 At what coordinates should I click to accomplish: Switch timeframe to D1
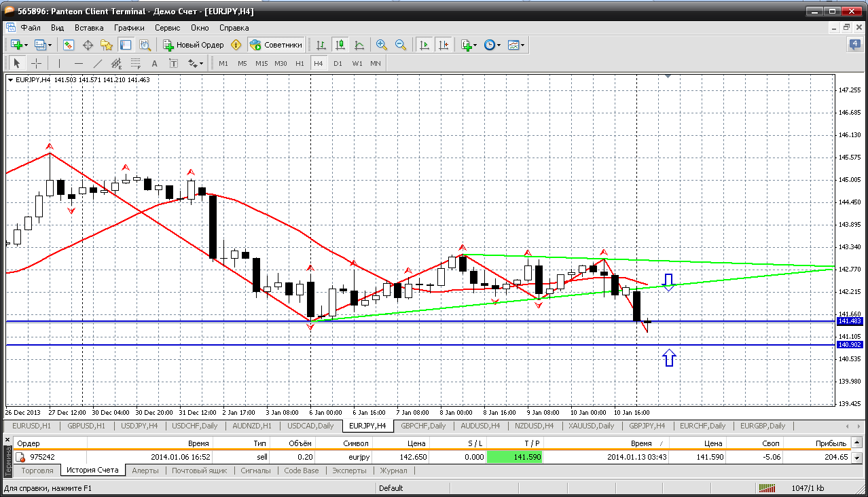tap(338, 63)
